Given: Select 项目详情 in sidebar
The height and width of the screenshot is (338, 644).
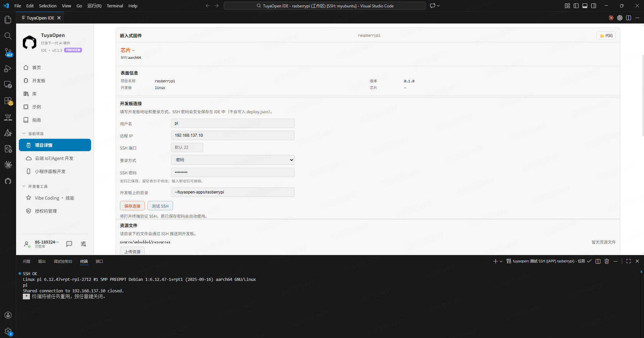Looking at the screenshot, I should 55,145.
